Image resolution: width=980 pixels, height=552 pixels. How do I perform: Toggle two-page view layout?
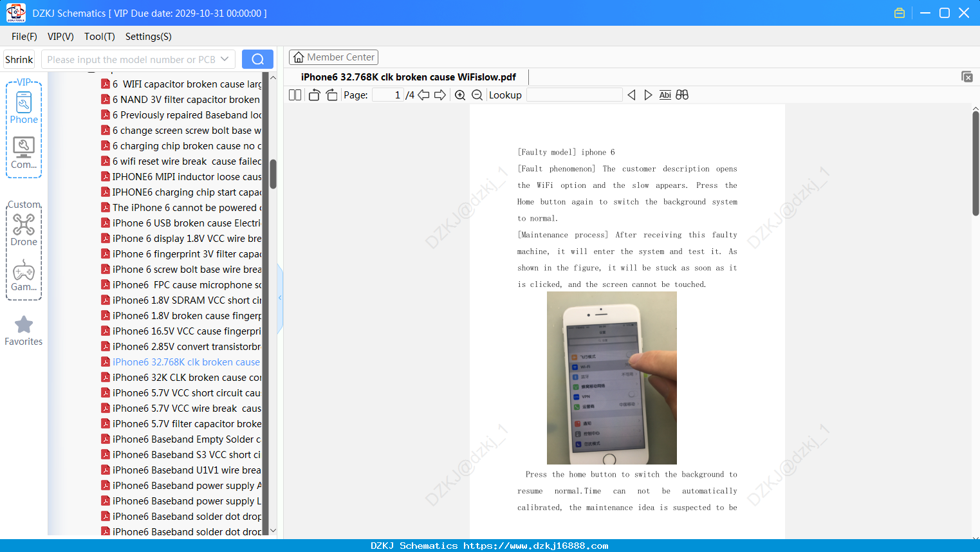coord(295,95)
